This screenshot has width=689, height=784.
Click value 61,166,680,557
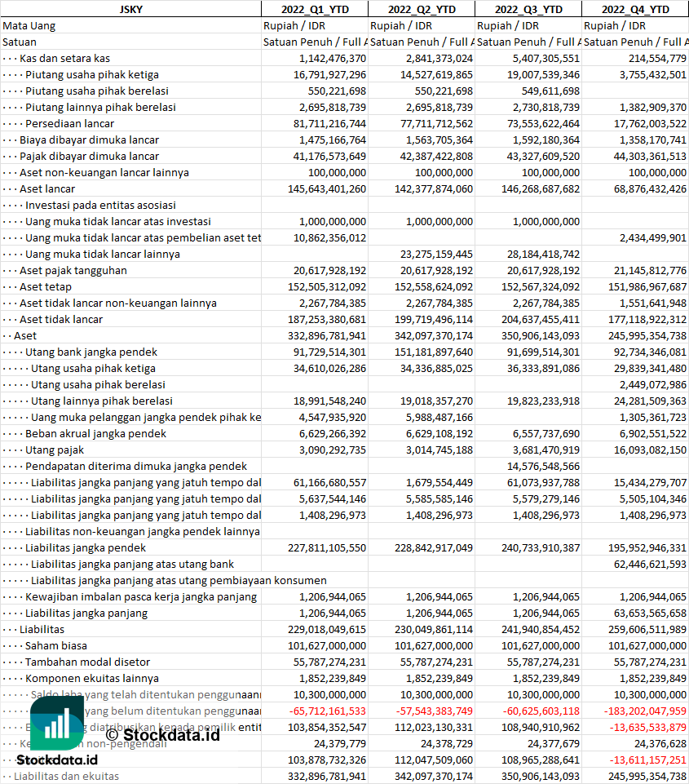pos(329,482)
